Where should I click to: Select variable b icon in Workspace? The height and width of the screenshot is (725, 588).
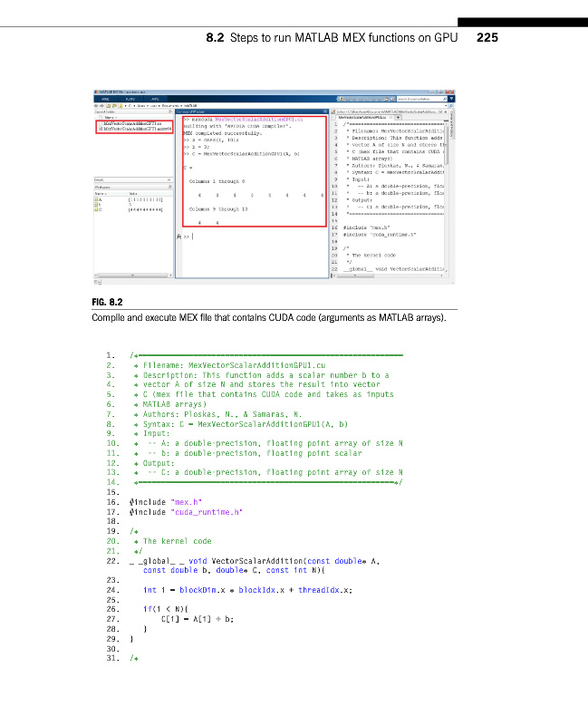97,203
